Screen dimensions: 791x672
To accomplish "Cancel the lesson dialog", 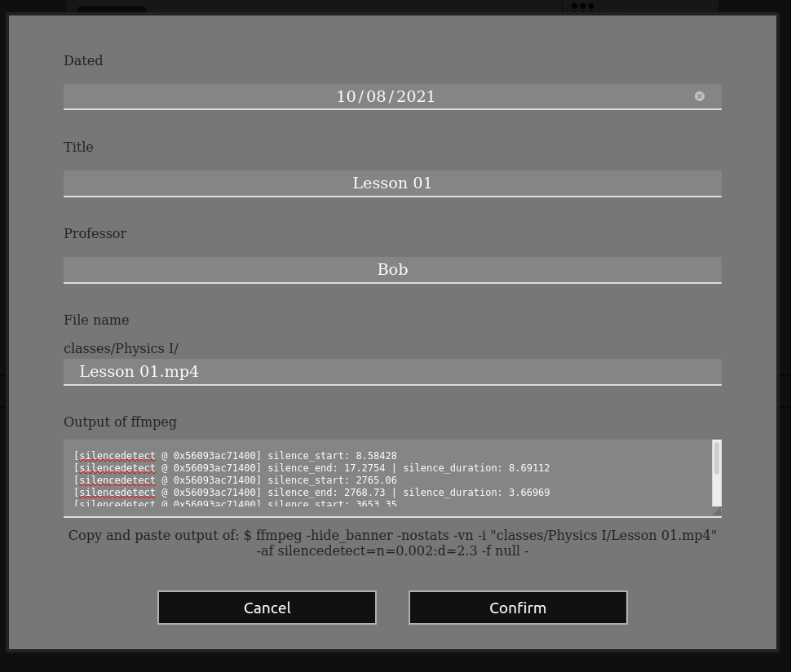I will (x=267, y=608).
